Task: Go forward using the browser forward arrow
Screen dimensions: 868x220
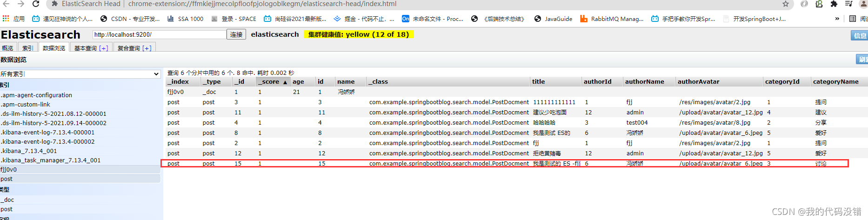Action: (21, 4)
